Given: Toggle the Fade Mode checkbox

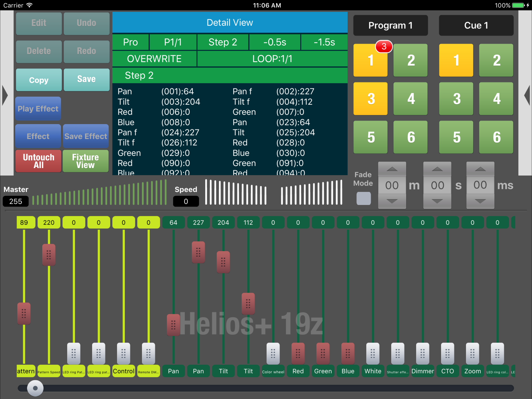Looking at the screenshot, I should pos(363,198).
